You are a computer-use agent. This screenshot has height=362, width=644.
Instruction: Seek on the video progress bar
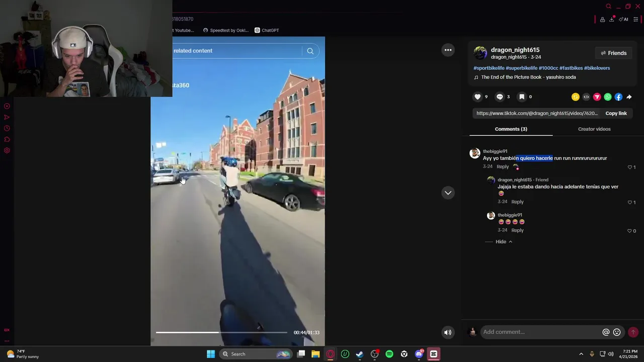(221, 332)
